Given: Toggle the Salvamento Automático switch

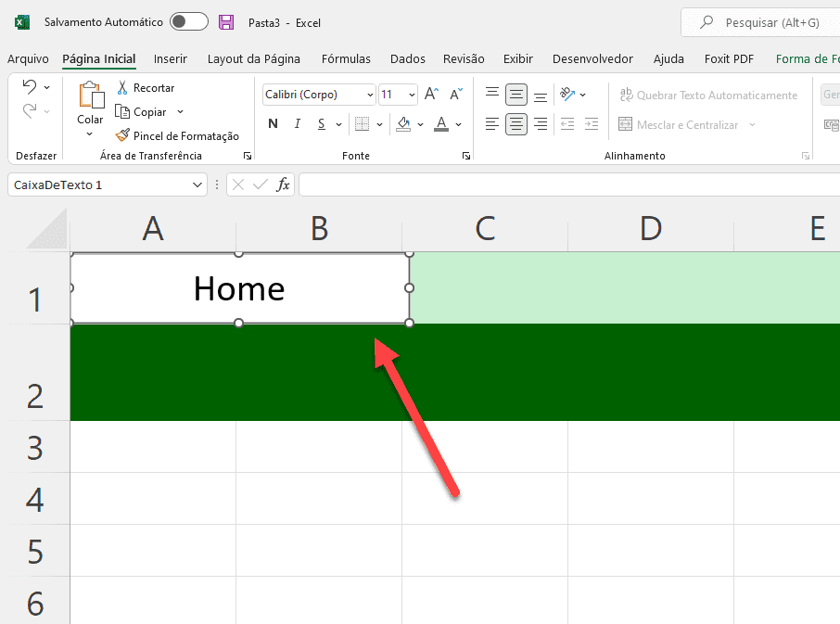Looking at the screenshot, I should [185, 22].
